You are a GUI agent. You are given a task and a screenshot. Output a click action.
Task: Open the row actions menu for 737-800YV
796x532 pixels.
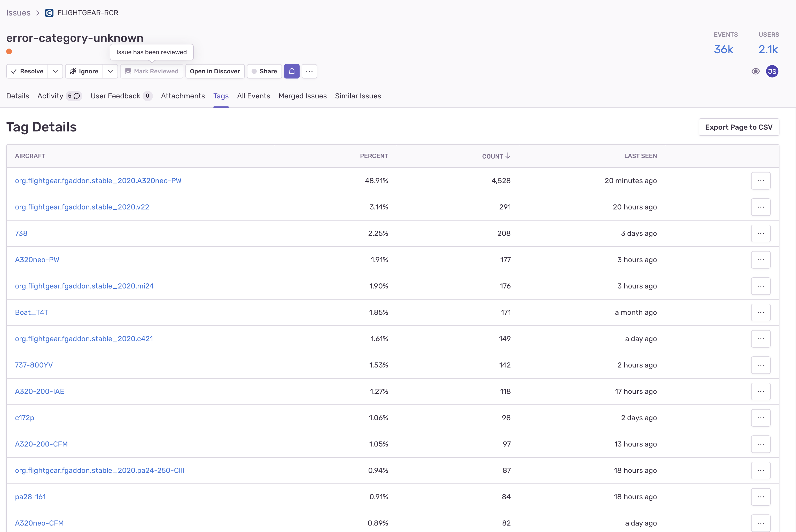[761, 365]
